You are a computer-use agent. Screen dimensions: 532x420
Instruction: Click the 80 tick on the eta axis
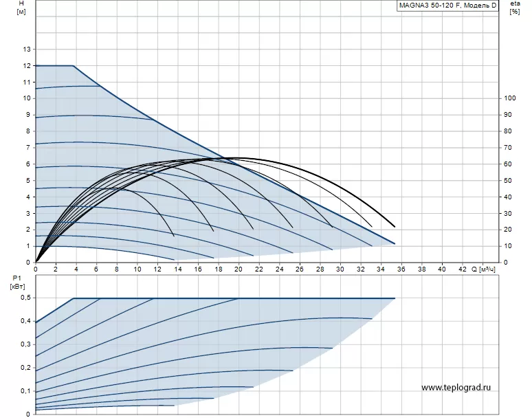(508, 131)
